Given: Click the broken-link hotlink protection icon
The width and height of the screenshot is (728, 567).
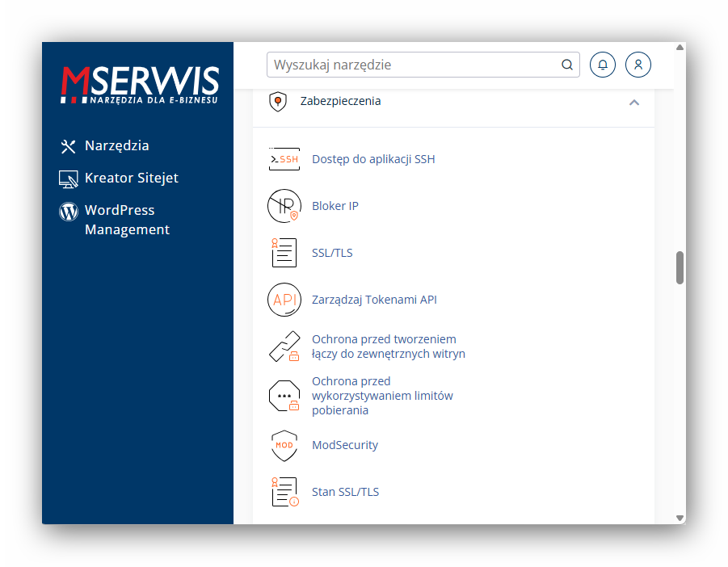Looking at the screenshot, I should [284, 346].
